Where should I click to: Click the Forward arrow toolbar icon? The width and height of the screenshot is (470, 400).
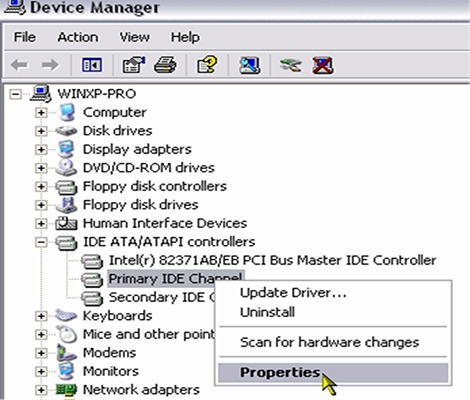[x=50, y=65]
